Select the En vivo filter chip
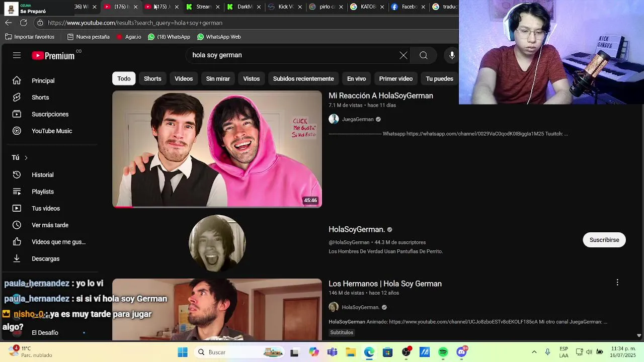This screenshot has width=644, height=362. 356,78
